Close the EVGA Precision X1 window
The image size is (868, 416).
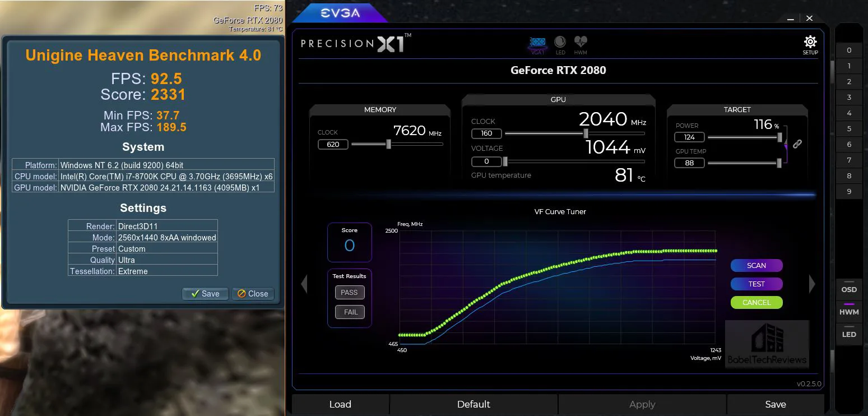(809, 19)
